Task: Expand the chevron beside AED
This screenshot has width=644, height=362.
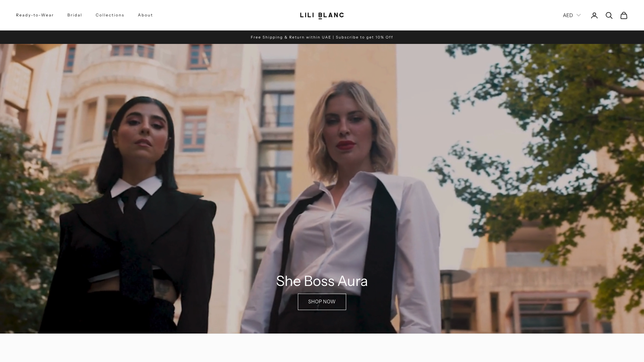Action: [578, 15]
